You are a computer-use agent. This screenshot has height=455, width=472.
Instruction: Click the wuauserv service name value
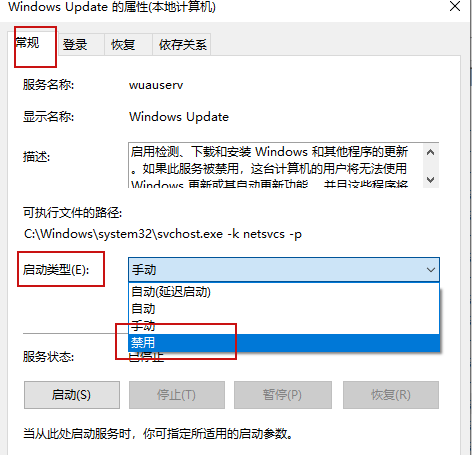tap(156, 85)
